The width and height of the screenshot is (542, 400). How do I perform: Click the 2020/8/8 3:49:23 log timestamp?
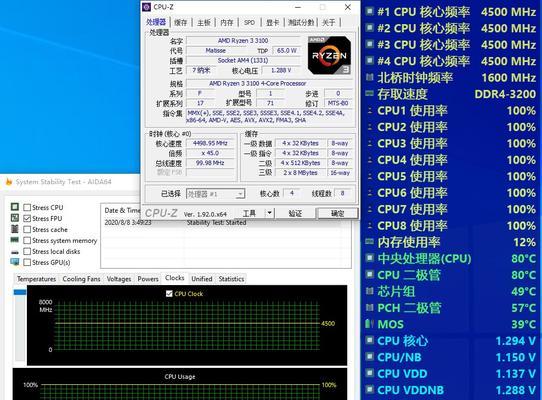click(128, 222)
